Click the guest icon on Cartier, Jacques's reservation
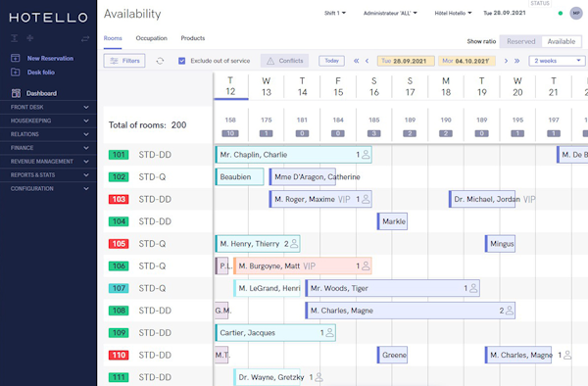Viewport: 588px width, 386px height. [x=329, y=333]
